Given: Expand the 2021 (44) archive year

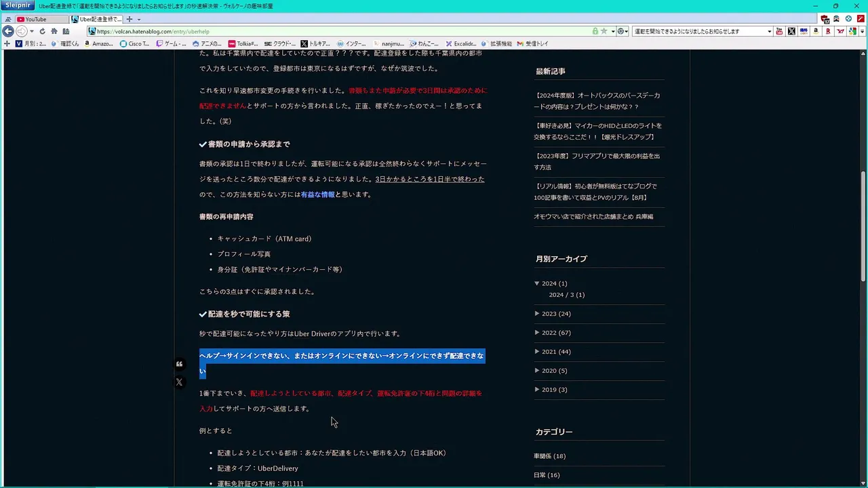Looking at the screenshot, I should pyautogui.click(x=537, y=352).
